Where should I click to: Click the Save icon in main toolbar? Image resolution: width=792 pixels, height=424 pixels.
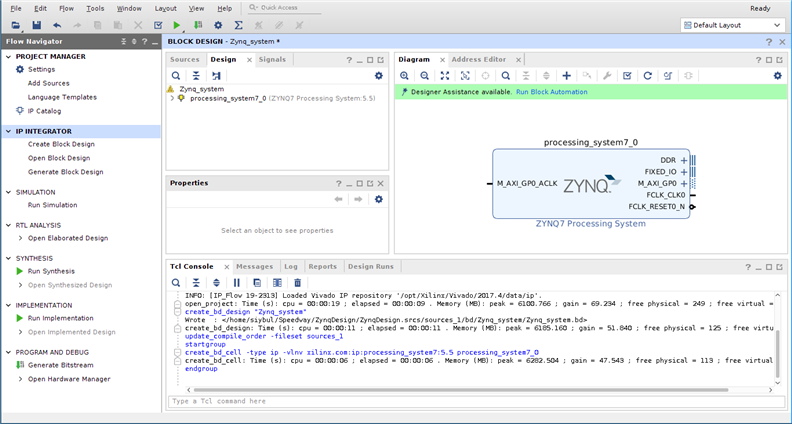36,24
